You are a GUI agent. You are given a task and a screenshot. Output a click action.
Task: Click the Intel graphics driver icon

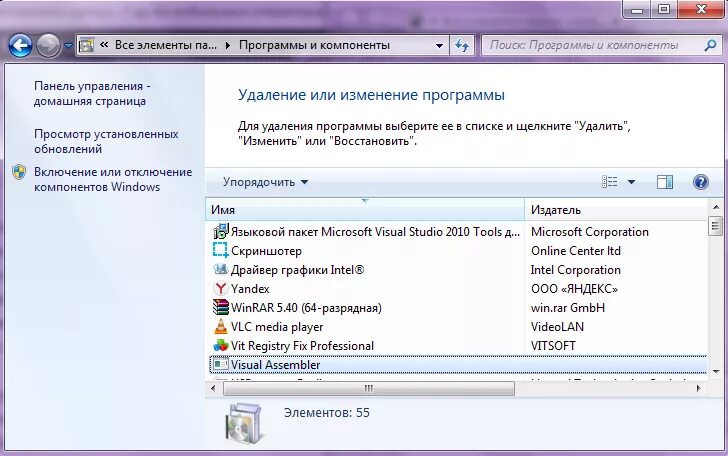tap(221, 269)
